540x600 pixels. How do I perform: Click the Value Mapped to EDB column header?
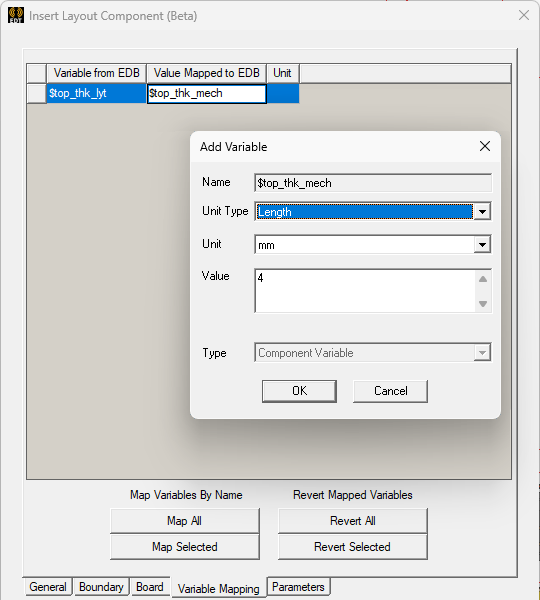point(207,73)
